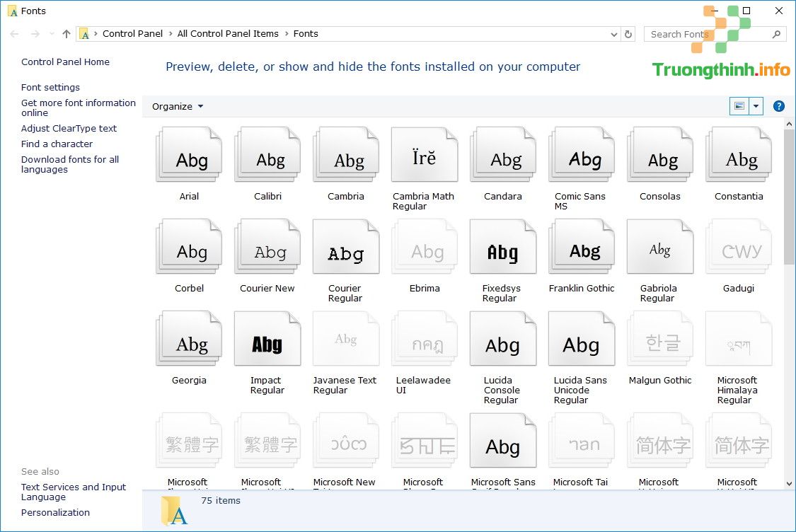This screenshot has height=532, width=796.
Task: Select the Microsoft New Tai Lue font
Action: 346,440
